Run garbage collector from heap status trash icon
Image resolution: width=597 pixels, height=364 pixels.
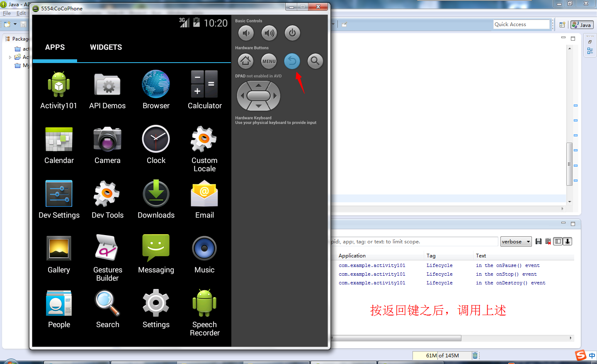(x=475, y=356)
